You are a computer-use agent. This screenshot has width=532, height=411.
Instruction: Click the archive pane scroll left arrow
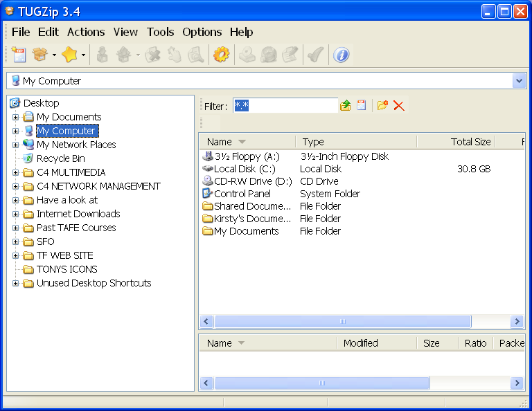pos(206,383)
